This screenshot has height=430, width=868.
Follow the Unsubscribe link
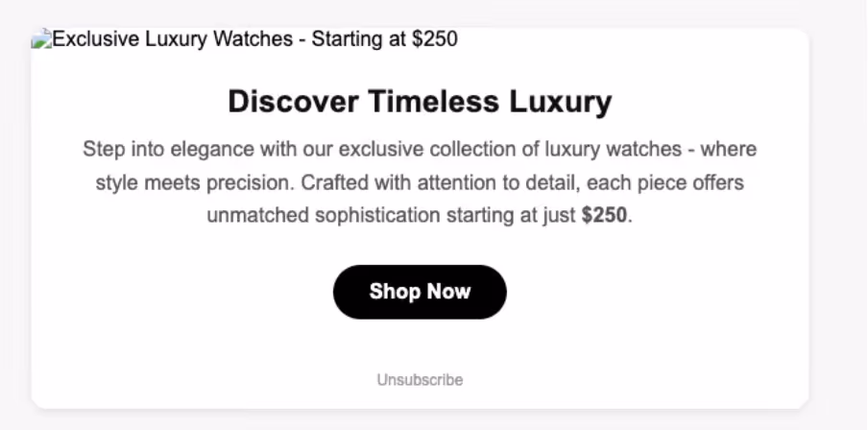420,380
